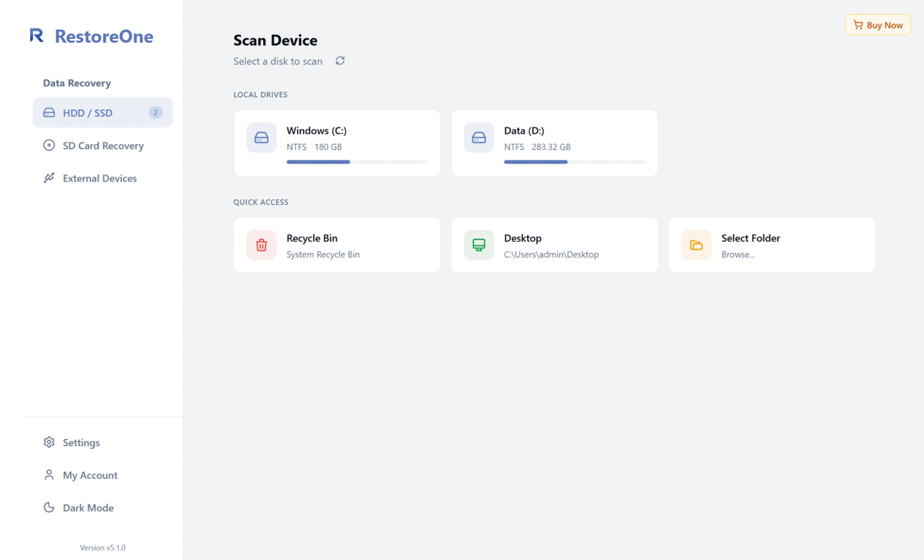Screen dimensions: 924x560
Task: Click the RestoreOne logo icon
Action: click(37, 35)
